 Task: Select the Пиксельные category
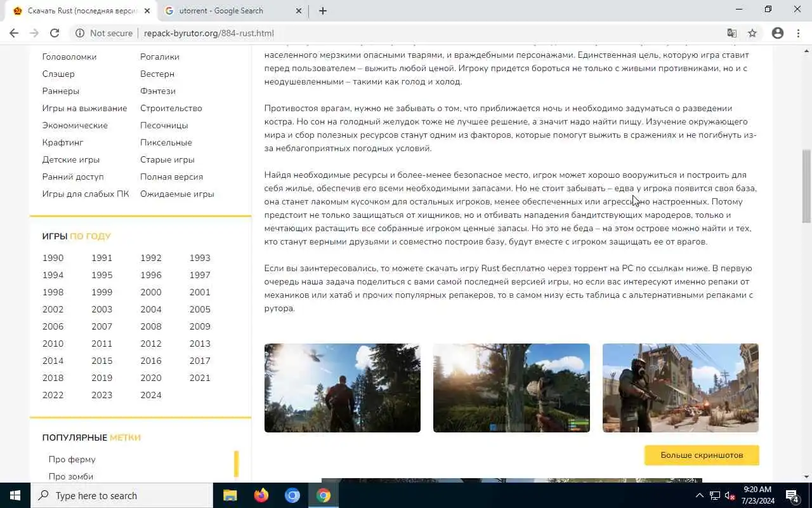tap(166, 142)
